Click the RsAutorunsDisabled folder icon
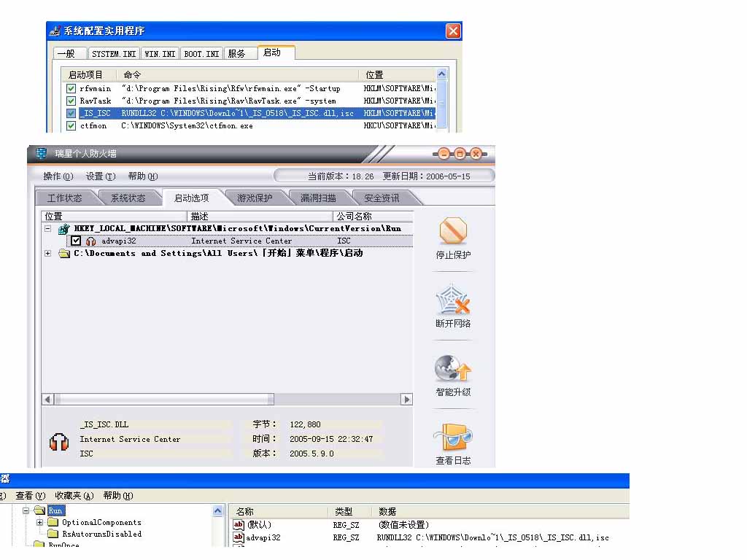 tap(53, 534)
